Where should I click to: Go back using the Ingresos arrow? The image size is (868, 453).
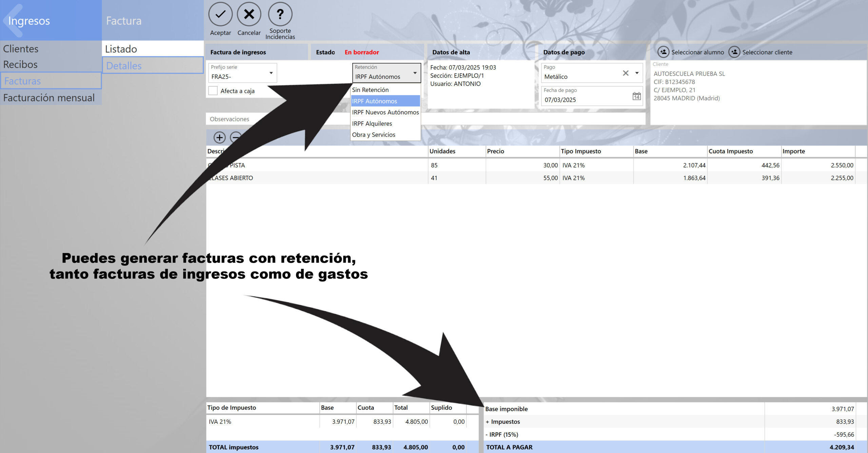[x=14, y=20]
